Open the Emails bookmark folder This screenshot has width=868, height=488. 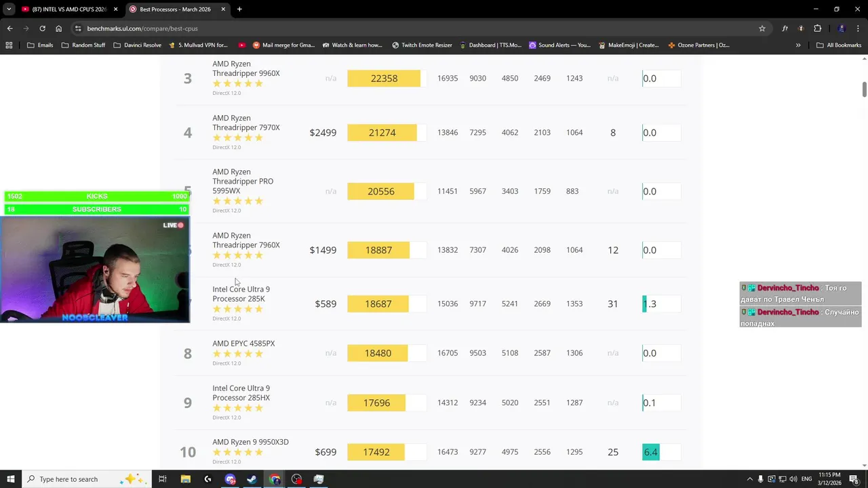click(39, 45)
